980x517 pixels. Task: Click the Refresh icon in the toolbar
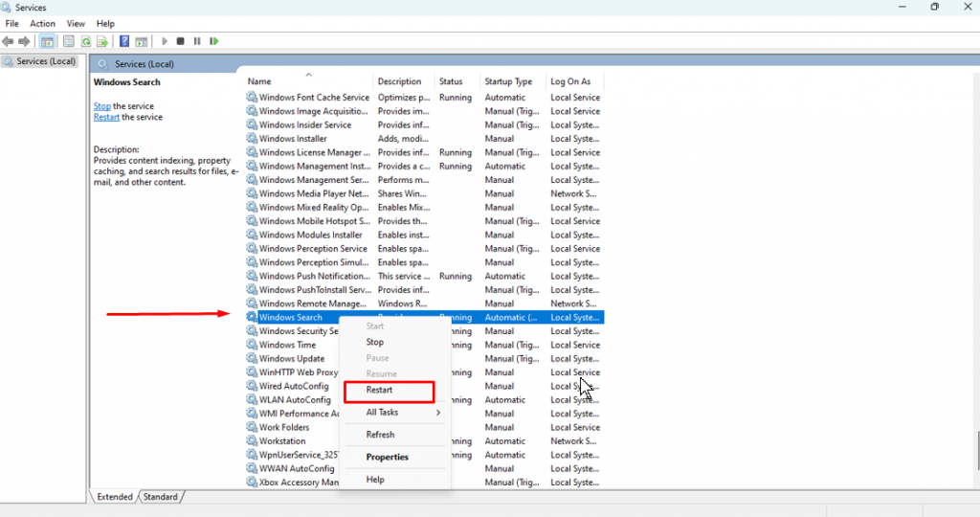click(x=86, y=41)
